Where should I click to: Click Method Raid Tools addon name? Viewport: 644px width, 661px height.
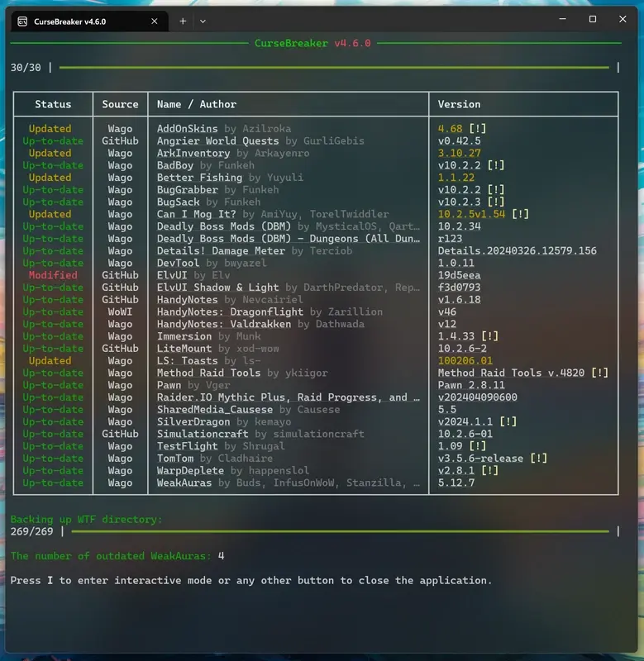[208, 373]
